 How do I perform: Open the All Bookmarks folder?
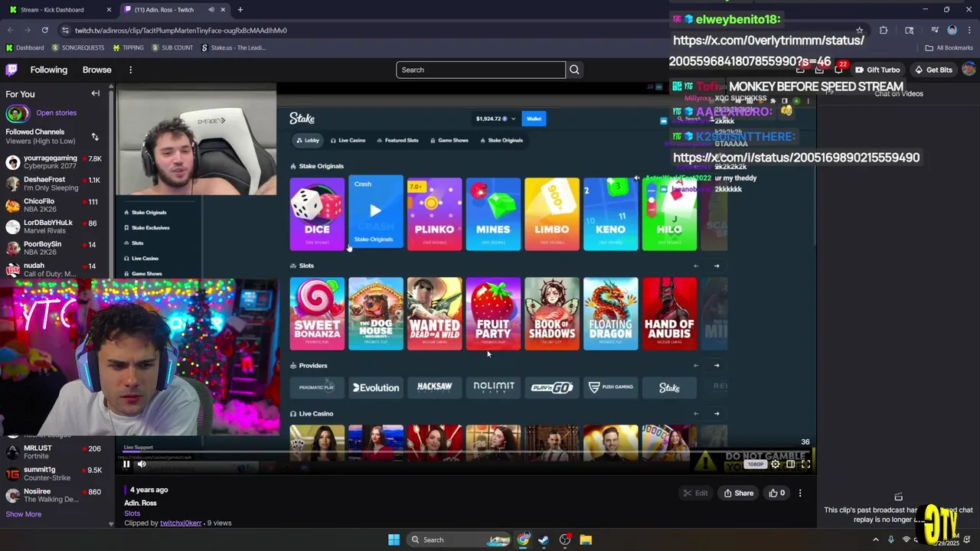tap(949, 47)
